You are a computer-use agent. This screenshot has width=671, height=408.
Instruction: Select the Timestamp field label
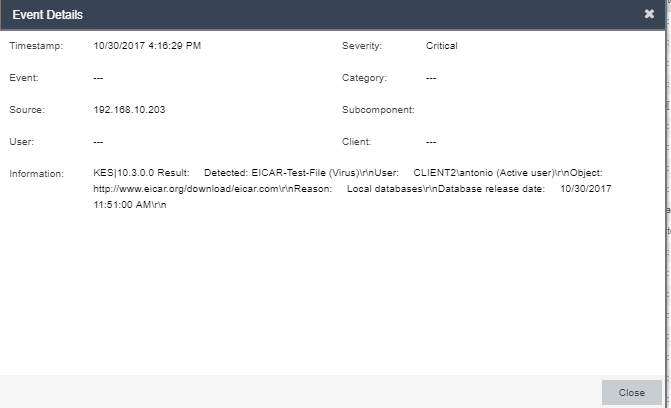click(36, 46)
